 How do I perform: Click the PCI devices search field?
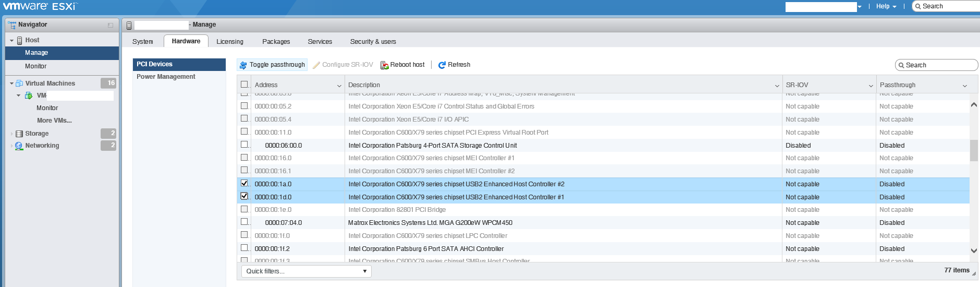coord(939,65)
